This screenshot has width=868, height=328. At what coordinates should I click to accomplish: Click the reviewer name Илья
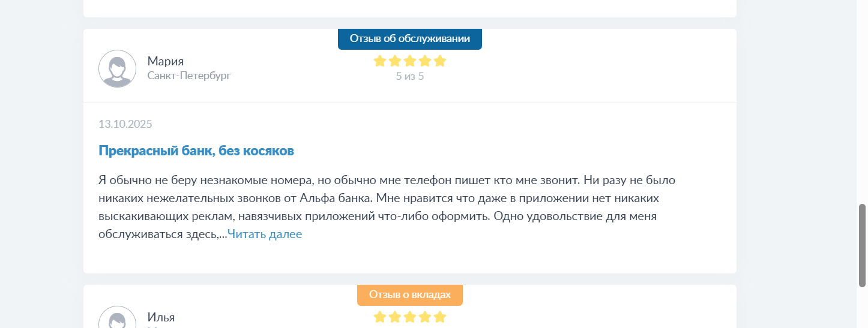(x=161, y=317)
